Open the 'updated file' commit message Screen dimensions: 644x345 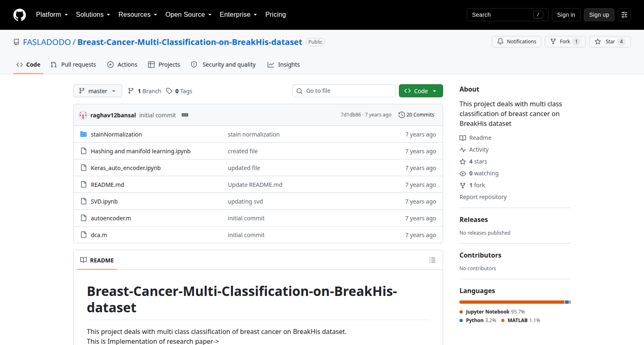coord(244,168)
